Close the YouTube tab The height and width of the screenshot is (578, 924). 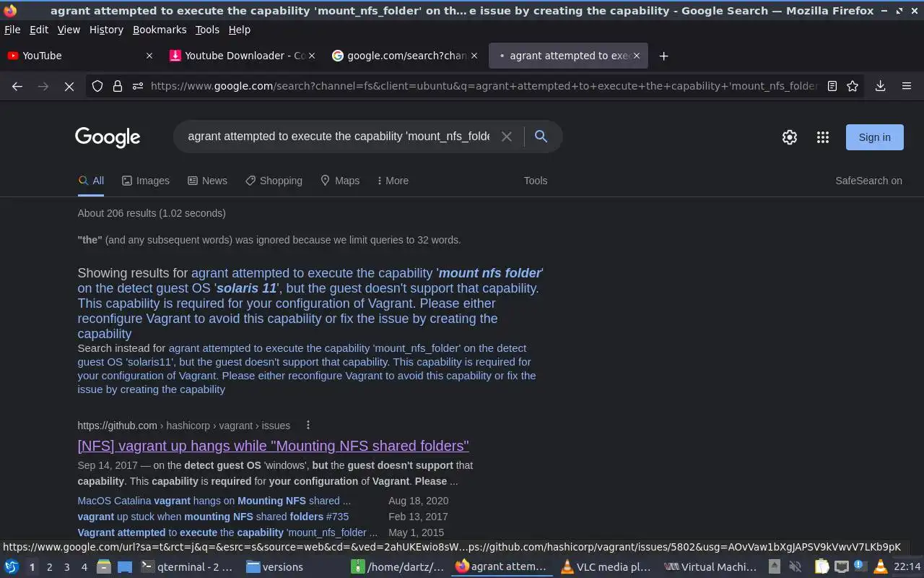tap(149, 56)
